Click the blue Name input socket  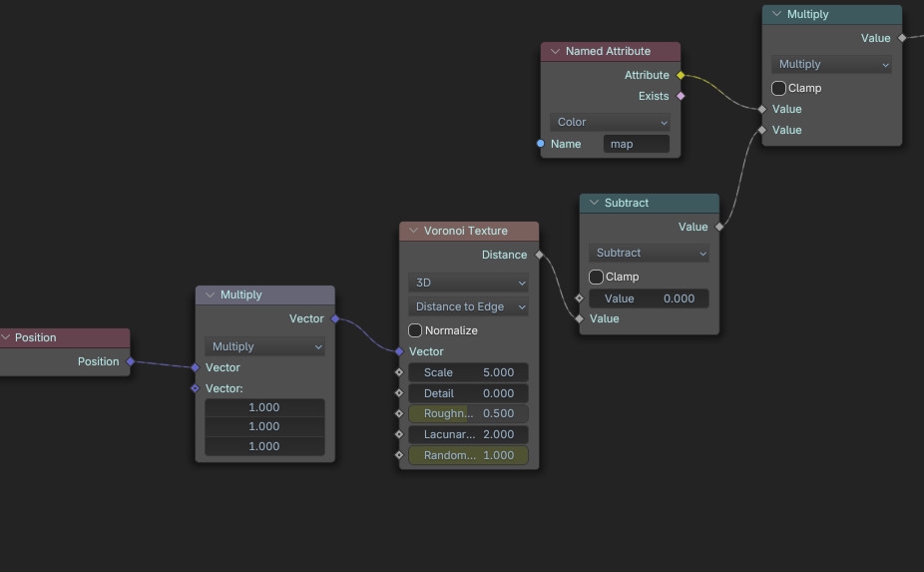pyautogui.click(x=541, y=144)
